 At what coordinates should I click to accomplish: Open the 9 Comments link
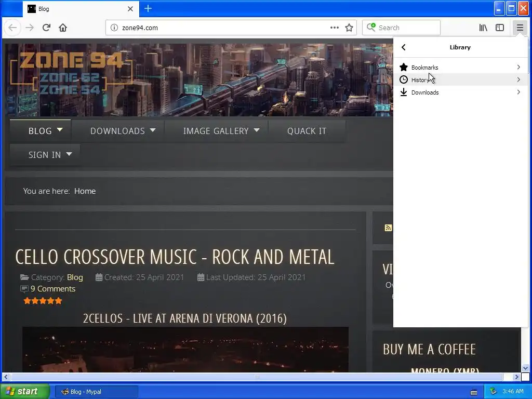click(53, 289)
